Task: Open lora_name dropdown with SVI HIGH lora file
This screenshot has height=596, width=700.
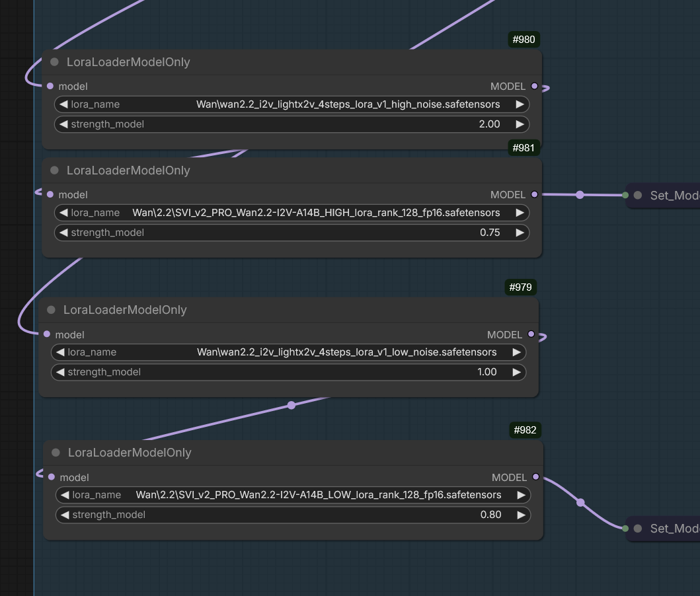Action: 291,213
